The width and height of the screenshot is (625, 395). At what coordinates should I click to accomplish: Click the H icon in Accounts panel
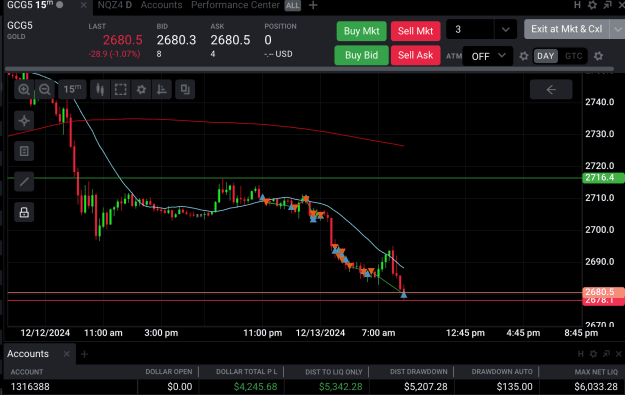pos(580,354)
